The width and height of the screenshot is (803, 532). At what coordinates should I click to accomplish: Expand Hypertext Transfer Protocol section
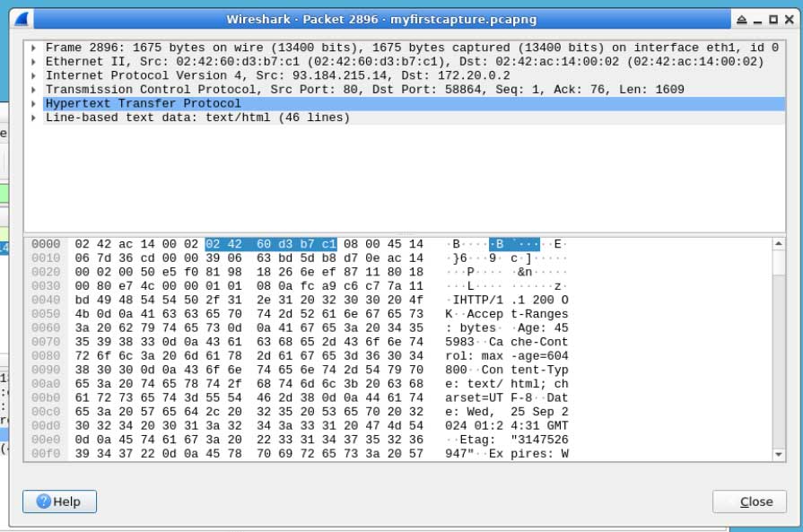33,104
